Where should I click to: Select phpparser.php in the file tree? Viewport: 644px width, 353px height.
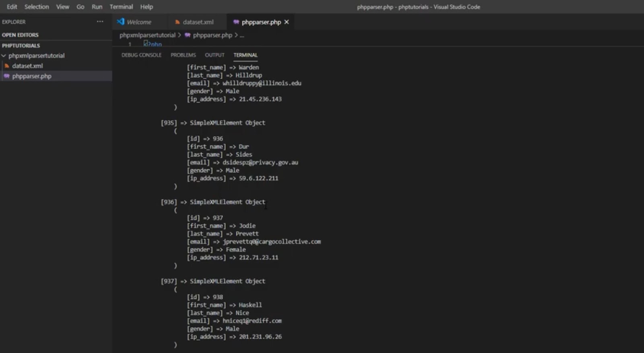point(32,76)
